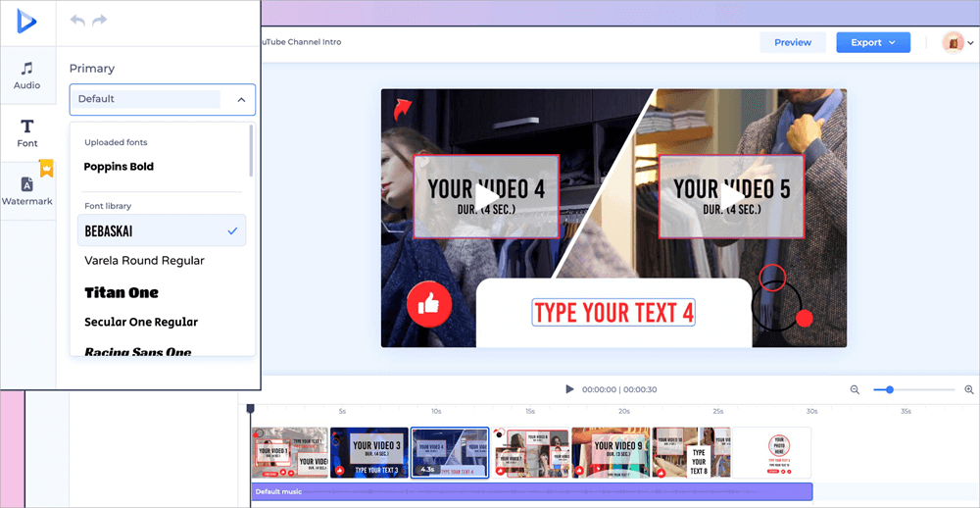
Task: Click the Preview button
Action: click(792, 42)
